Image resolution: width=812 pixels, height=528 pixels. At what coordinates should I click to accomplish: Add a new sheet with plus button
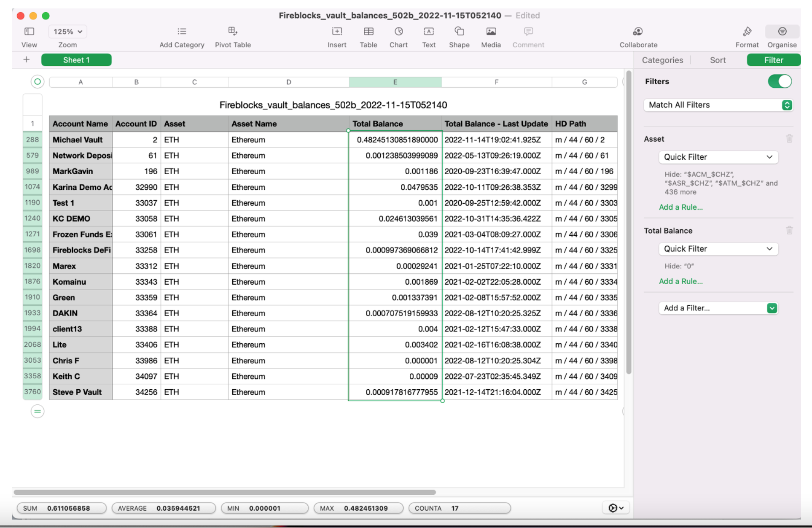pos(27,60)
